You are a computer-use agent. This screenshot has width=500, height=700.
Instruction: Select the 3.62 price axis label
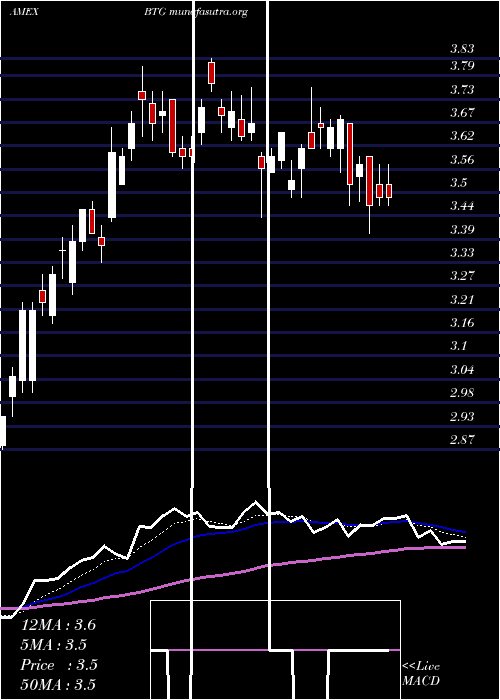click(462, 136)
